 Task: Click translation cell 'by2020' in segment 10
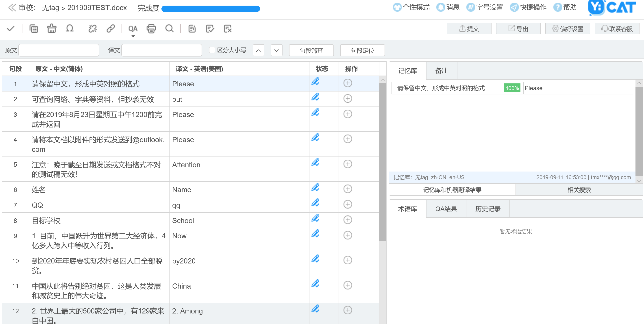click(x=239, y=265)
